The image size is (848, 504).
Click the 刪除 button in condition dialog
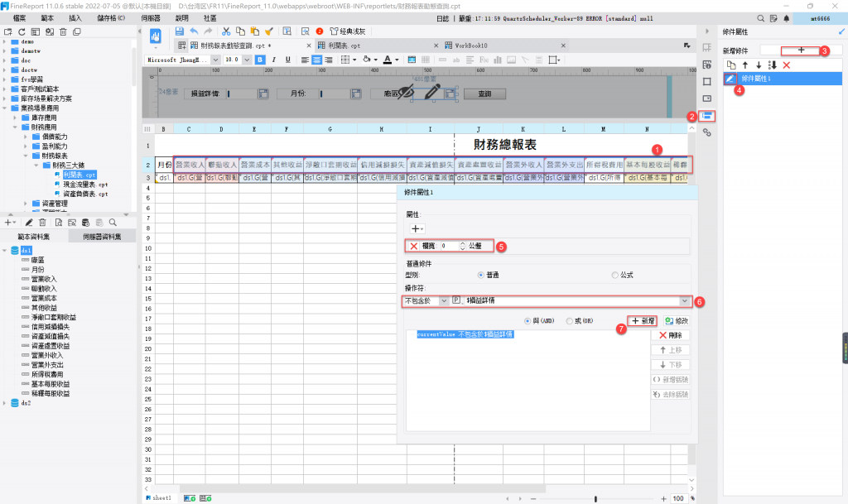tap(671, 335)
